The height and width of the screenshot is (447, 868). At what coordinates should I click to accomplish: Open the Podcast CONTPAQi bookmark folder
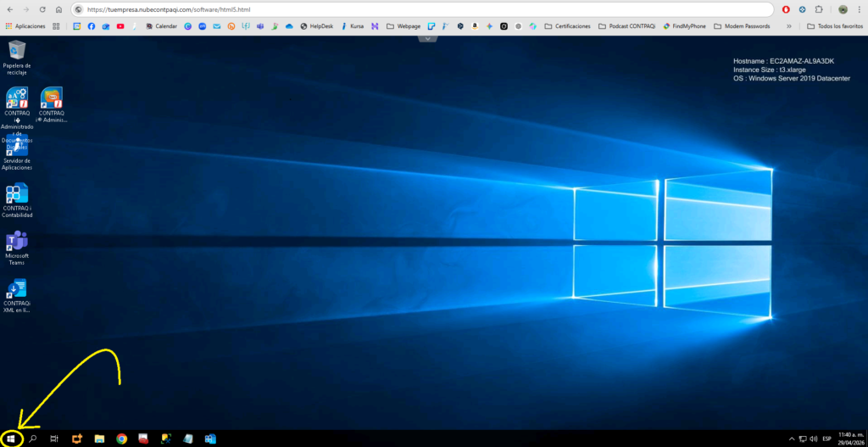[x=630, y=26]
